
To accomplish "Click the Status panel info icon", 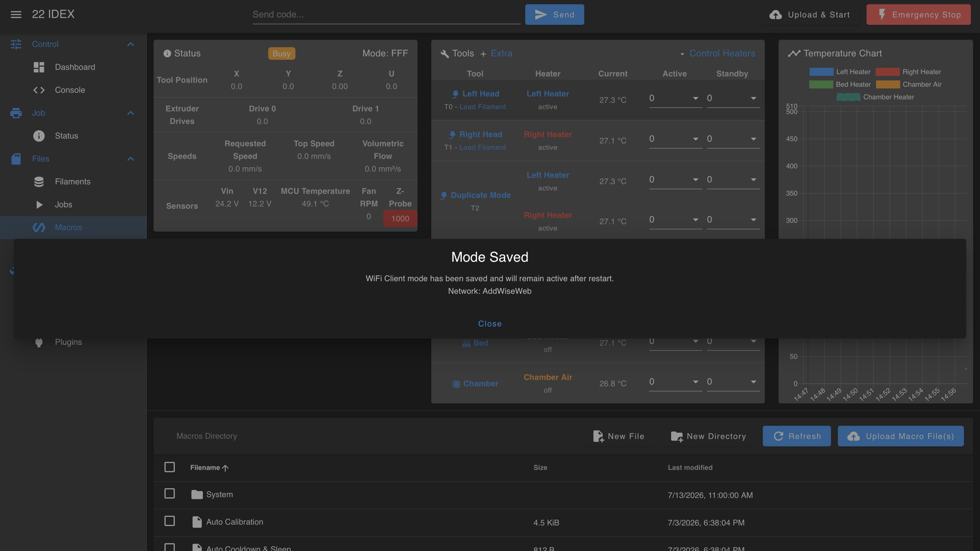I will coord(167,54).
